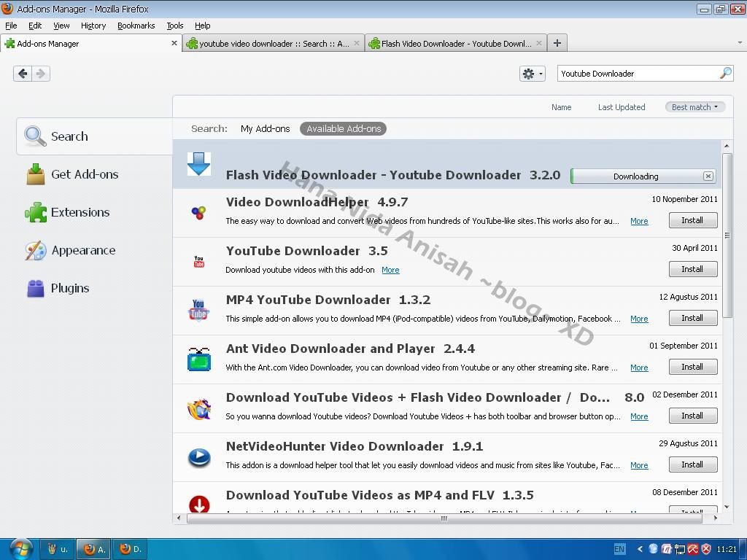Click the forward navigation arrow
The image size is (747, 560).
click(41, 74)
